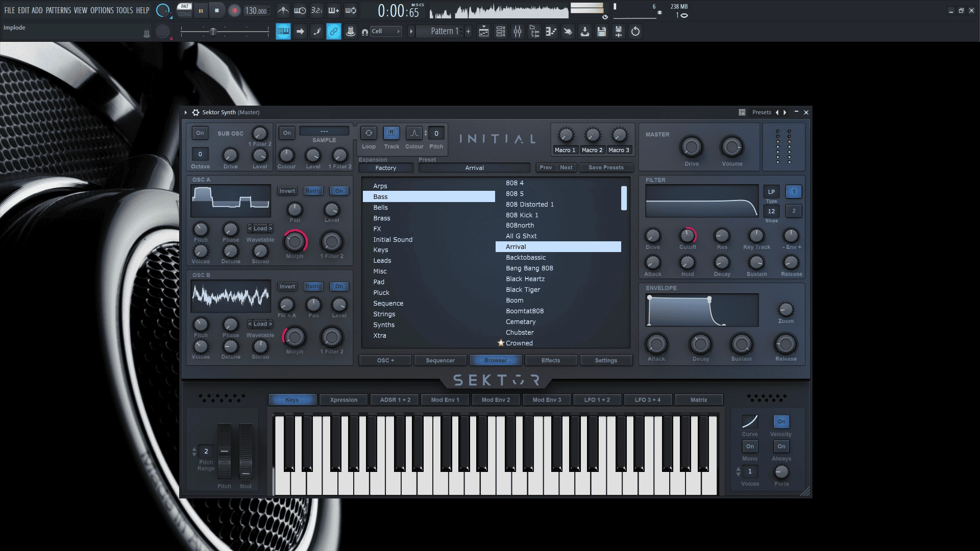Screen dimensions: 980x551
Task: Open the Mixer view icon
Action: tap(518, 32)
